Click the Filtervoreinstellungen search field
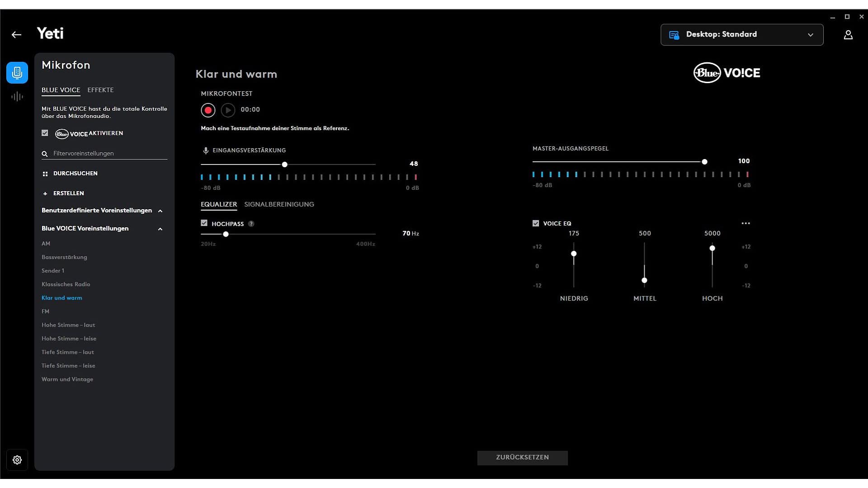Viewport: 868px width, 488px height. click(104, 154)
